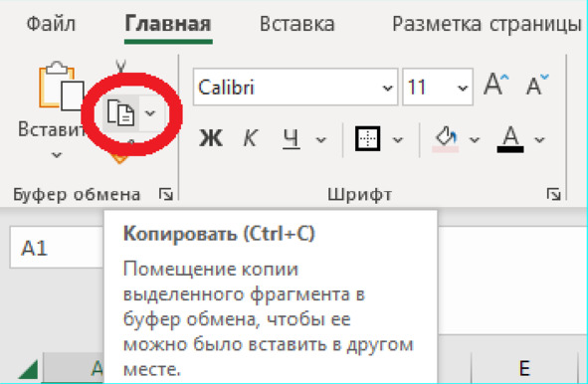Switch to the Главная ribbon tab
Viewport: 588px width, 384px height.
(168, 24)
